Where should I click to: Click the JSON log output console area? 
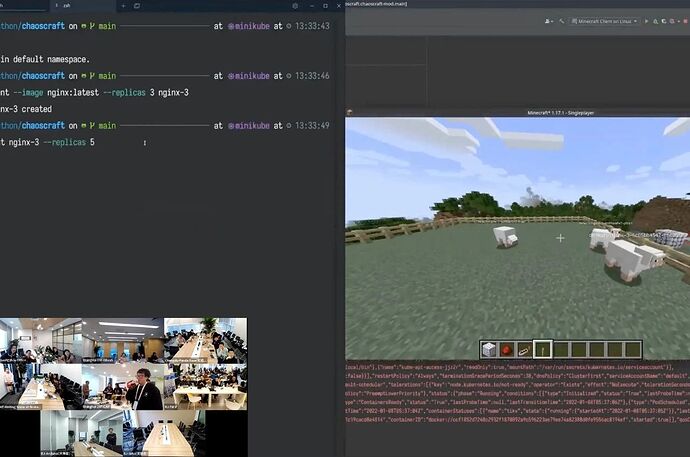tap(517, 400)
